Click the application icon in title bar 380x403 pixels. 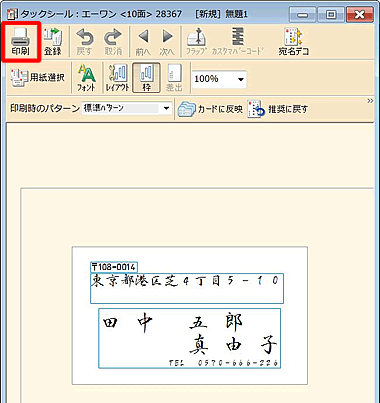13,15
